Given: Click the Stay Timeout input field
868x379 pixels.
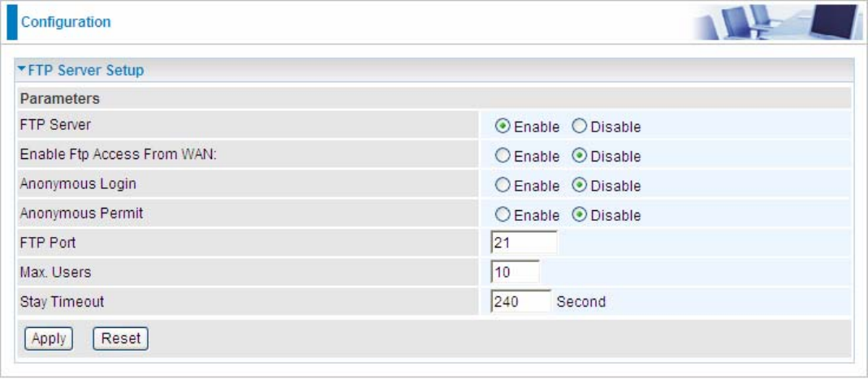Looking at the screenshot, I should pos(520,301).
